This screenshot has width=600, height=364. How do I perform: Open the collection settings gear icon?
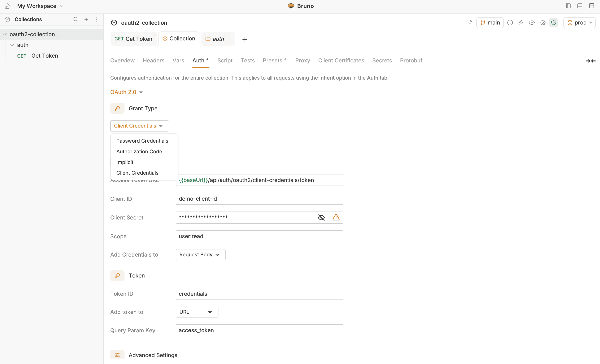[x=543, y=22]
